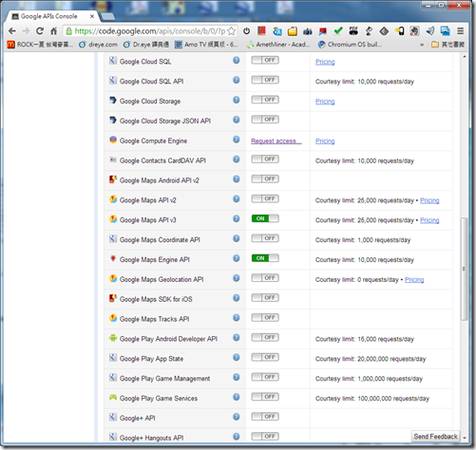Switch to the Google APIs Console tab
The image size is (476, 450).
pyautogui.click(x=52, y=16)
